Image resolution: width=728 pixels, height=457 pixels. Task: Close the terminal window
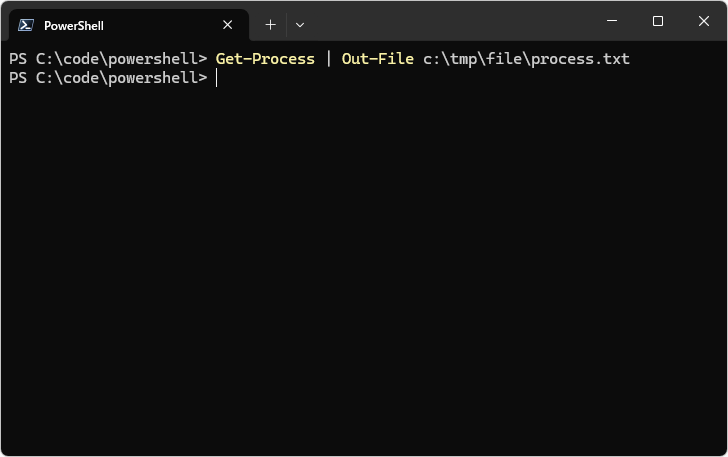[x=704, y=21]
